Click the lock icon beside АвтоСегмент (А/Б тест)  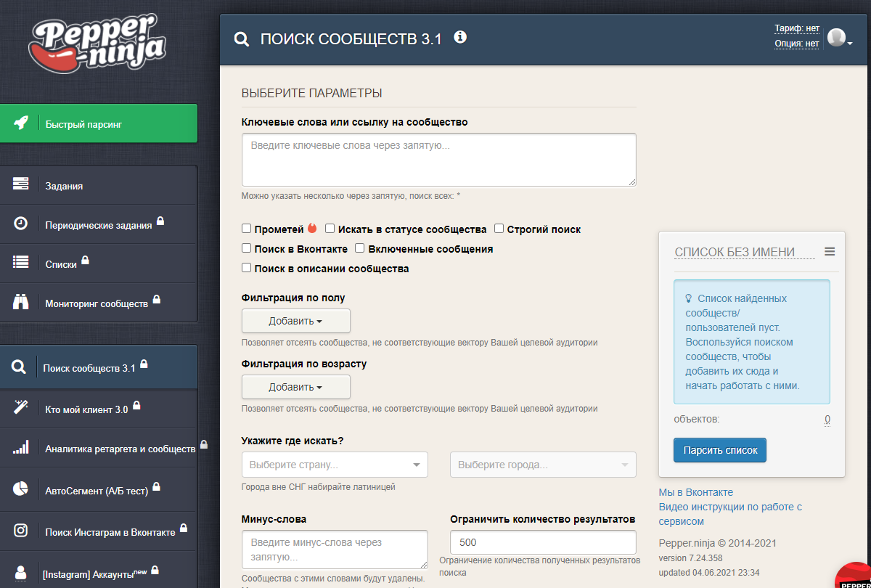[156, 486]
